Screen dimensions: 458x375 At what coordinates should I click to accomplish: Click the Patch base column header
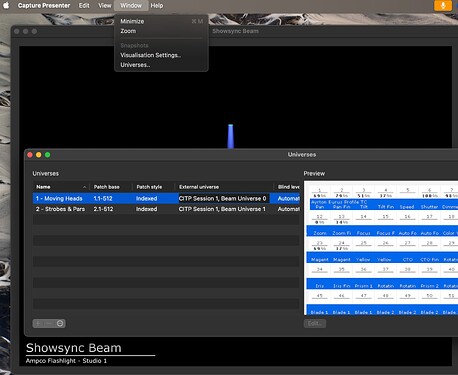pyautogui.click(x=107, y=187)
